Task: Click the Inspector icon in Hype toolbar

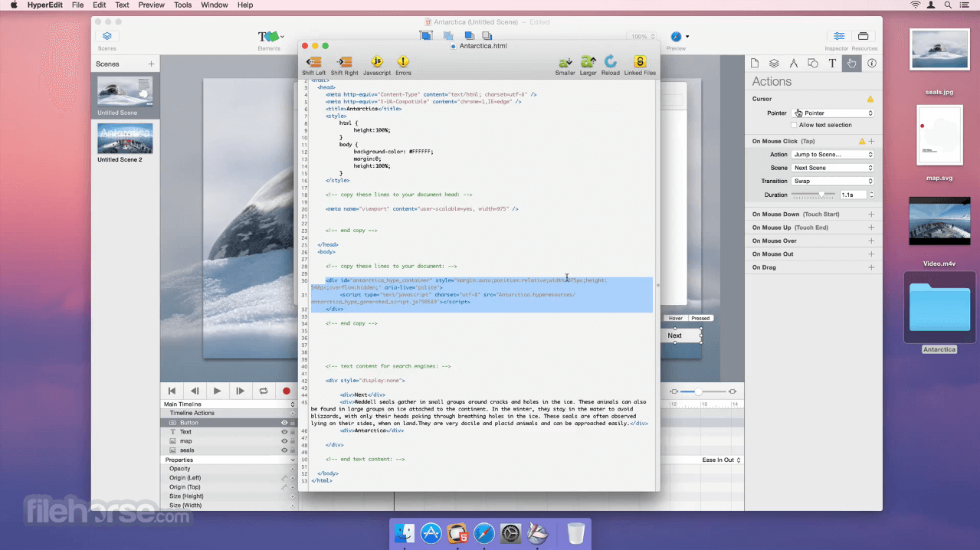Action: (x=839, y=36)
